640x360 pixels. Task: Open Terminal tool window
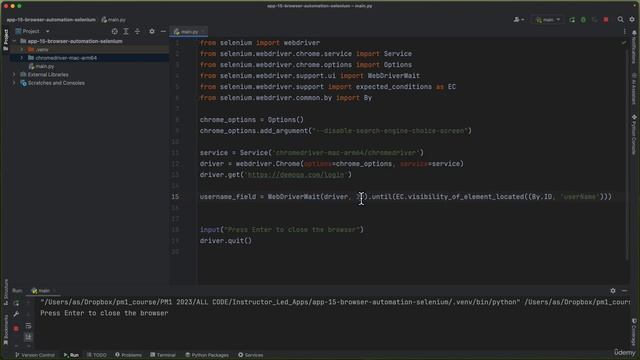(163, 355)
